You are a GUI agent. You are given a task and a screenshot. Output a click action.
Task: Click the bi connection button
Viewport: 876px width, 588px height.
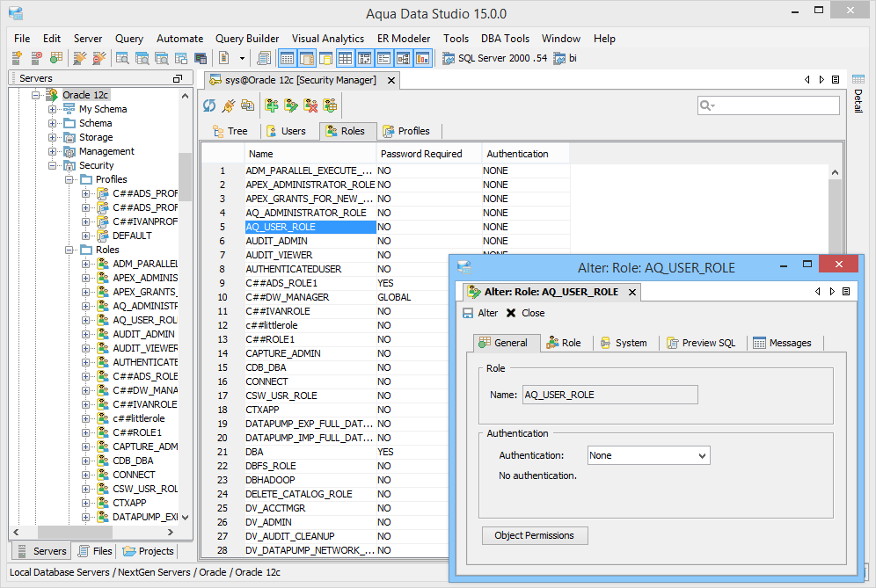pos(566,58)
